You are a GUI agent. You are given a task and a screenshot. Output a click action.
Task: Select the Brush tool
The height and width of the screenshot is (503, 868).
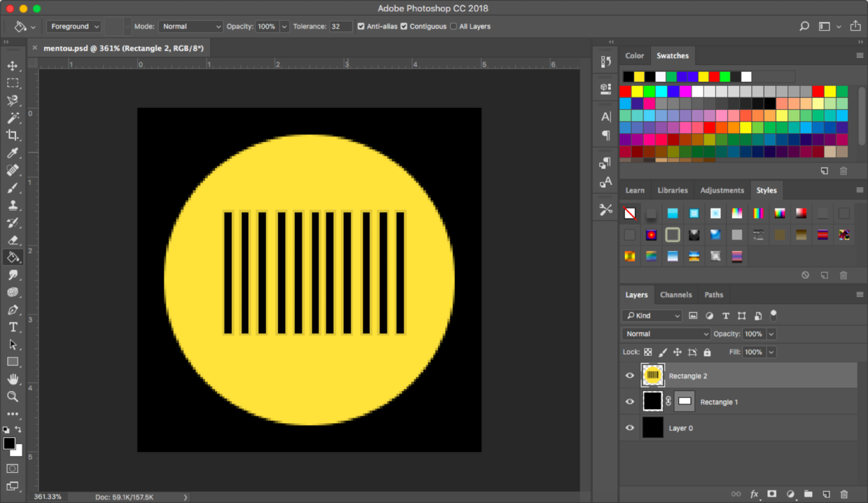(13, 188)
